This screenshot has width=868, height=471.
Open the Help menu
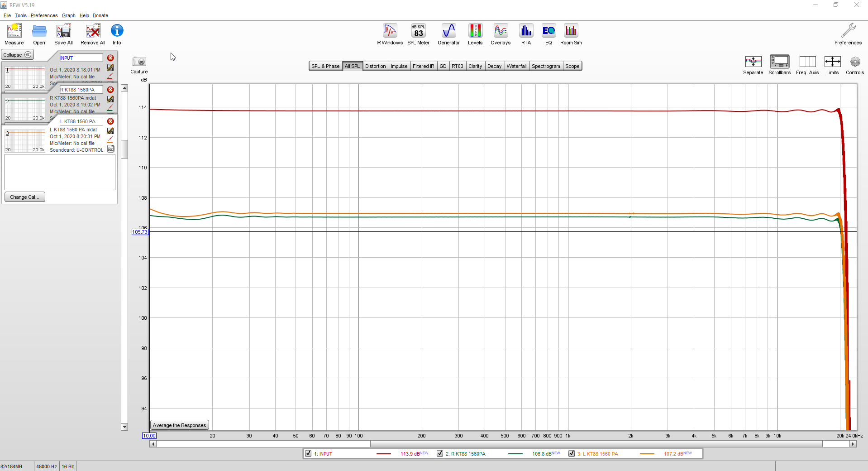click(x=84, y=15)
